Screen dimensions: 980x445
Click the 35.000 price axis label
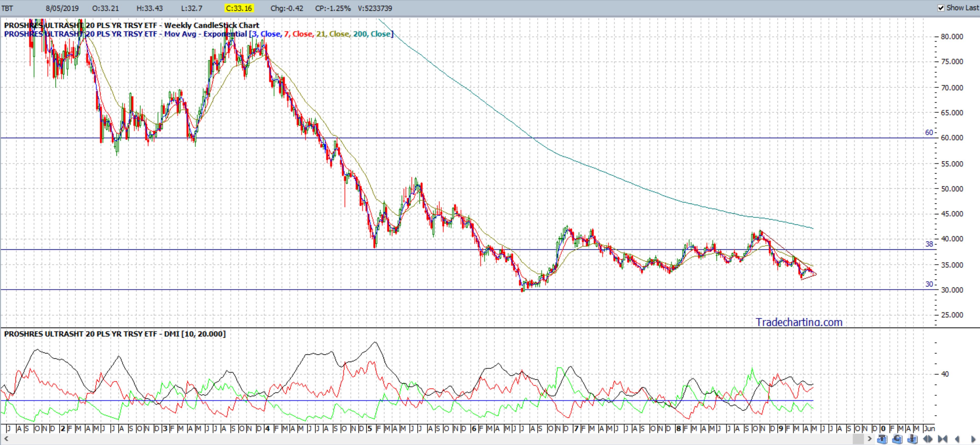[952, 265]
